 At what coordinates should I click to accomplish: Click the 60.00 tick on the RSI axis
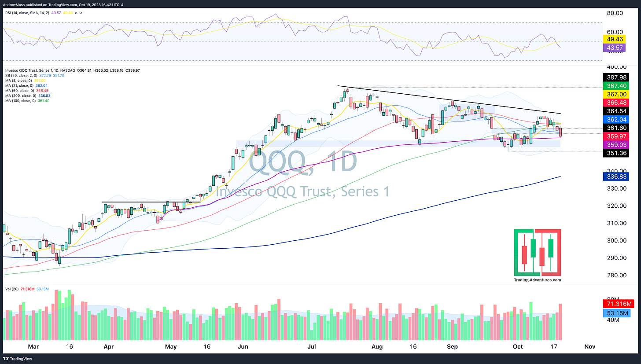pos(615,32)
